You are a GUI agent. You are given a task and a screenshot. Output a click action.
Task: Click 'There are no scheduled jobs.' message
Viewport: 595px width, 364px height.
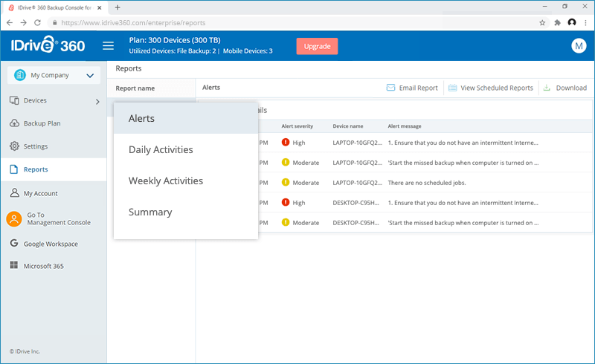tap(426, 183)
